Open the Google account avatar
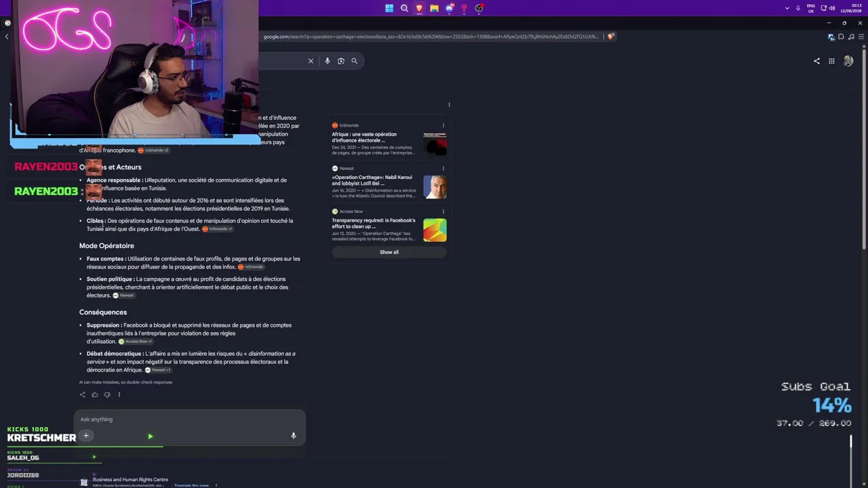Viewport: 868px width, 488px height. pyautogui.click(x=848, y=61)
